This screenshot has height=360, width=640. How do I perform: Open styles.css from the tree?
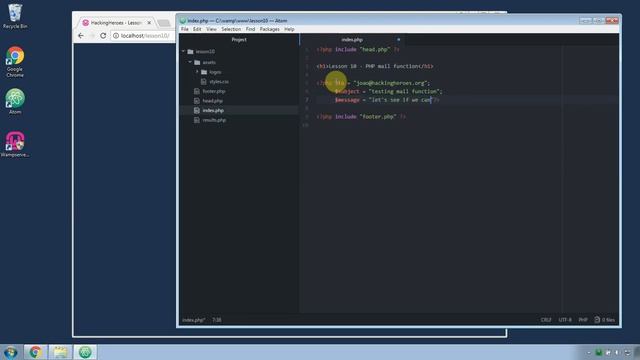tap(219, 82)
